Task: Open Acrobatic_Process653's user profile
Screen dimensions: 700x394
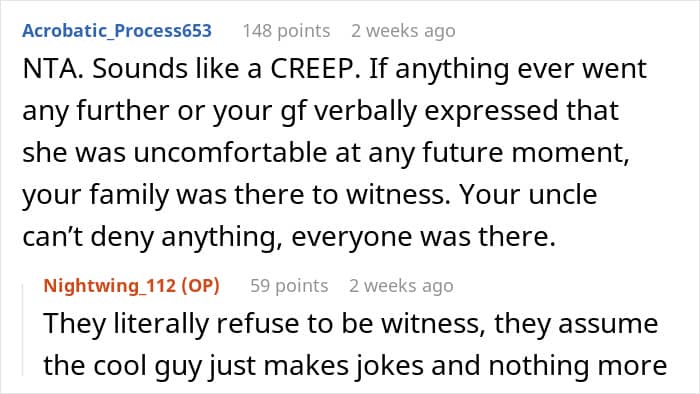Action: [x=117, y=31]
